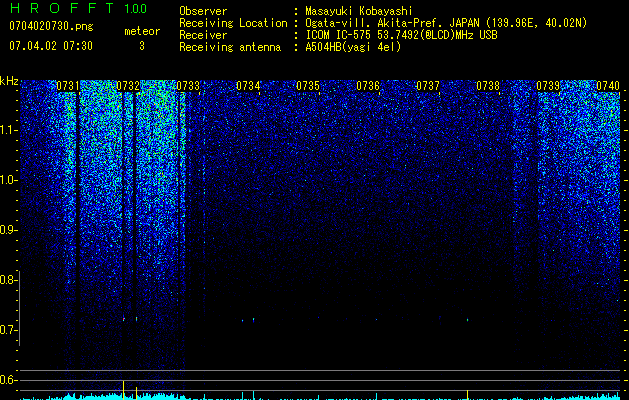
Task: Click the 1.1 frequency axis label
Action: click(8, 130)
